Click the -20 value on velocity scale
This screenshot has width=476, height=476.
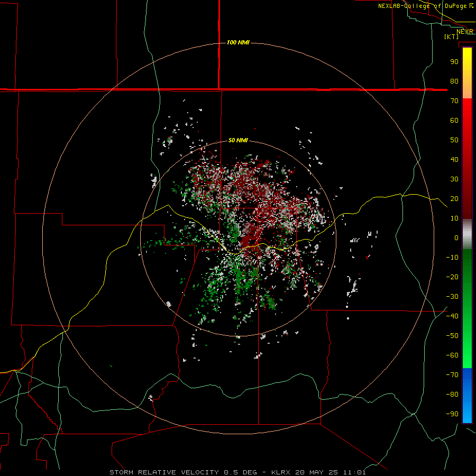pos(452,277)
